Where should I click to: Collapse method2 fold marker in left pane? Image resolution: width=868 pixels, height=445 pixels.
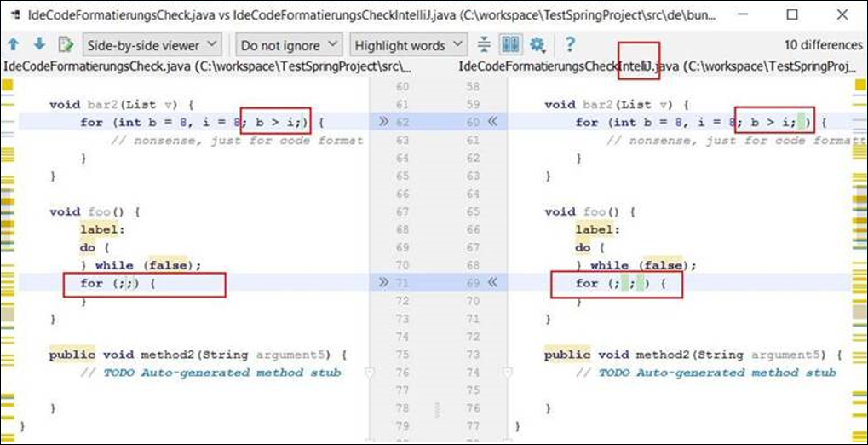pyautogui.click(x=368, y=373)
